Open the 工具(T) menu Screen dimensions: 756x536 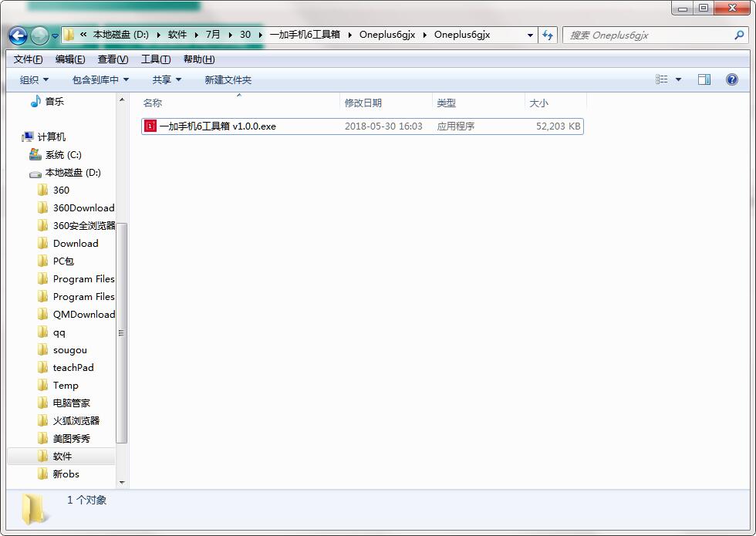tap(156, 59)
